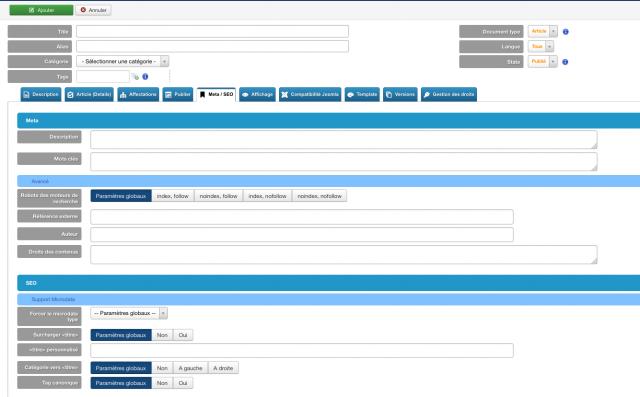
Task: Click the Référence externe input field
Action: pyautogui.click(x=302, y=217)
